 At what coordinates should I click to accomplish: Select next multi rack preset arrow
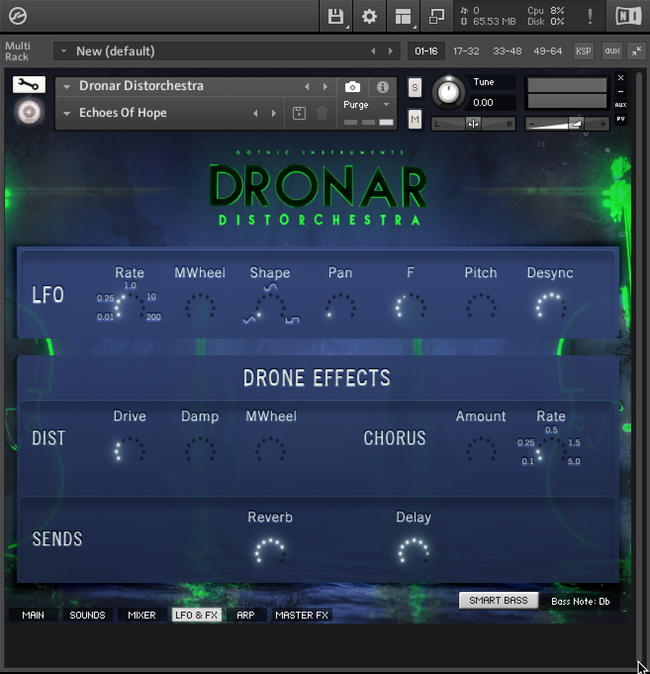(390, 51)
